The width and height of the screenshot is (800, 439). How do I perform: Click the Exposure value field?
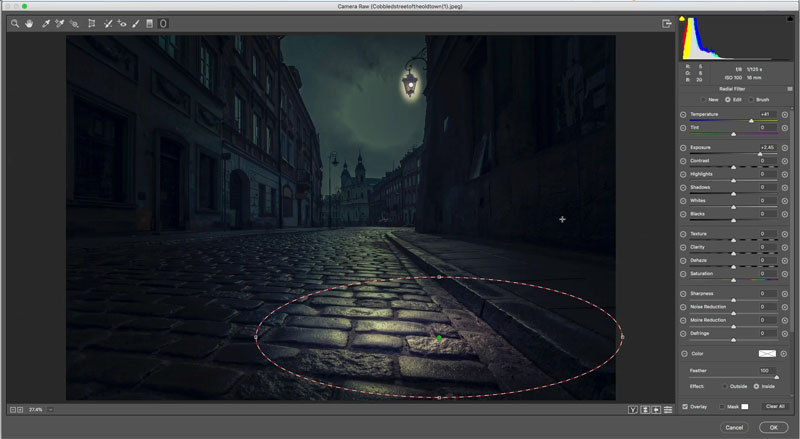click(x=766, y=148)
